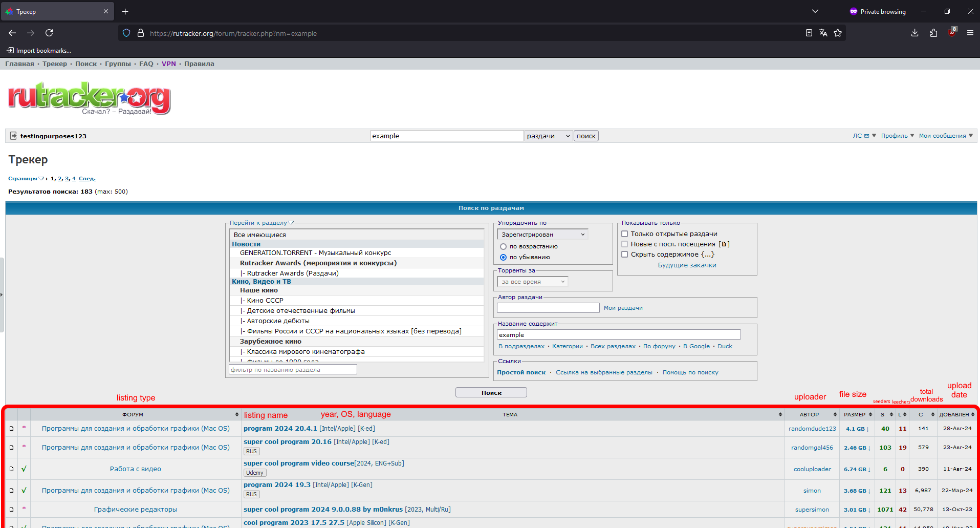Click the rutracker.org logo
This screenshot has width=980, height=528.
[89, 98]
